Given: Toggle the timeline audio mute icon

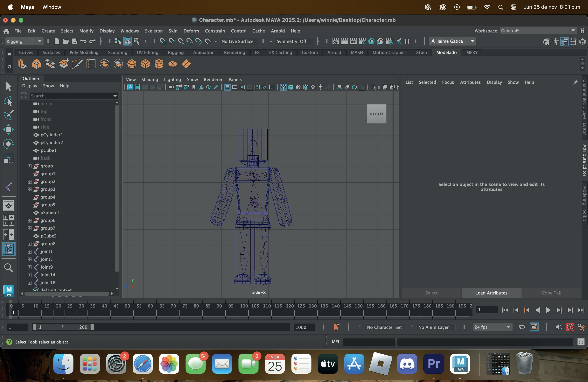Looking at the screenshot, I should tap(558, 327).
